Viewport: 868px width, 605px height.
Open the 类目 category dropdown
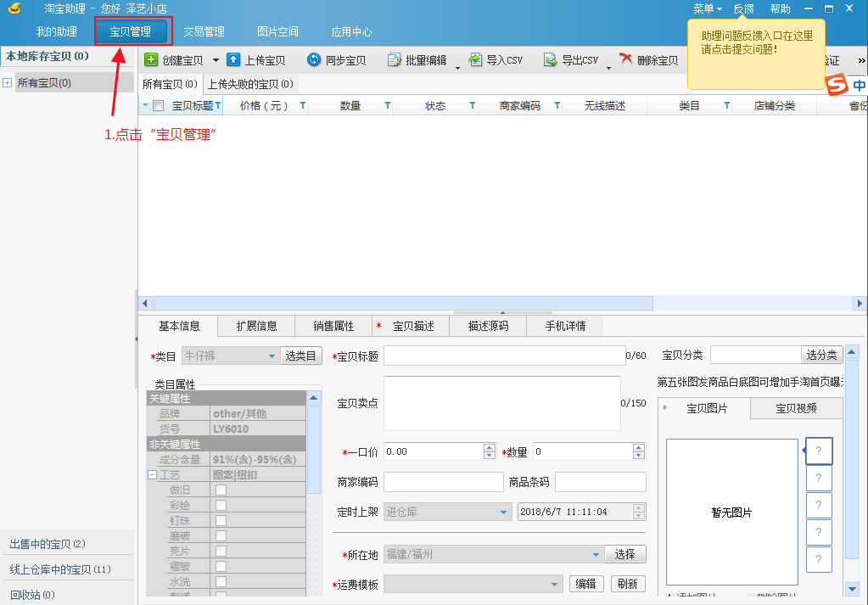(272, 356)
